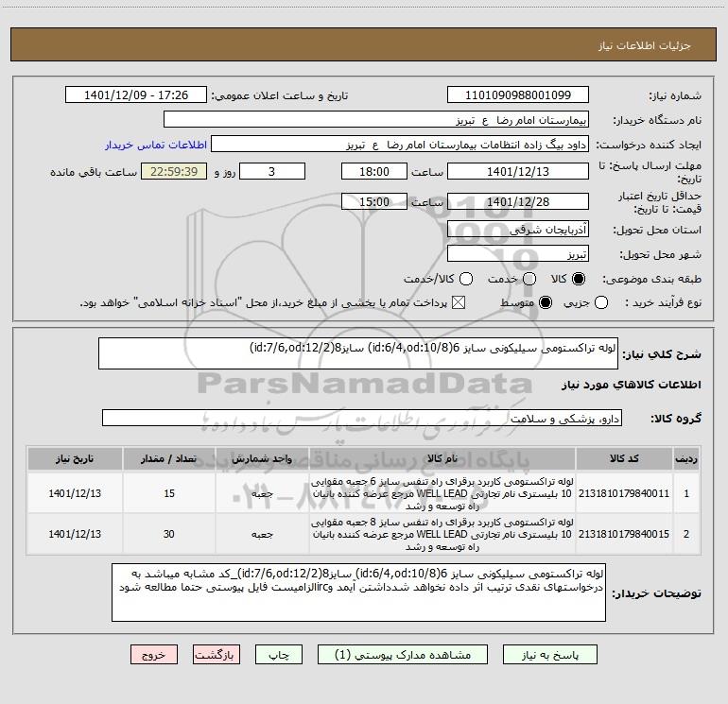Viewport: 728px width, 704px height.
Task: Select the خدمت radio button
Action: [529, 279]
